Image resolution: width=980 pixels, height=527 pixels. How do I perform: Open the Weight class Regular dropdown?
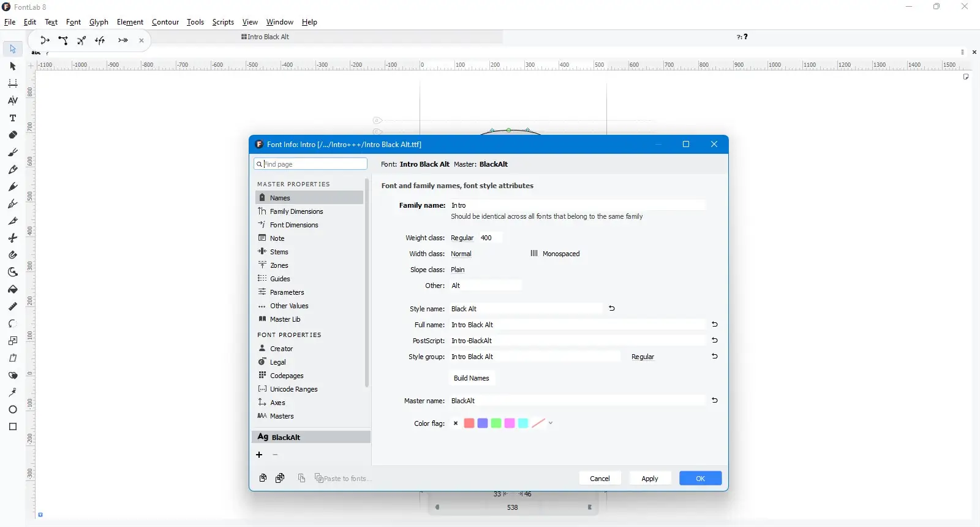(x=462, y=238)
